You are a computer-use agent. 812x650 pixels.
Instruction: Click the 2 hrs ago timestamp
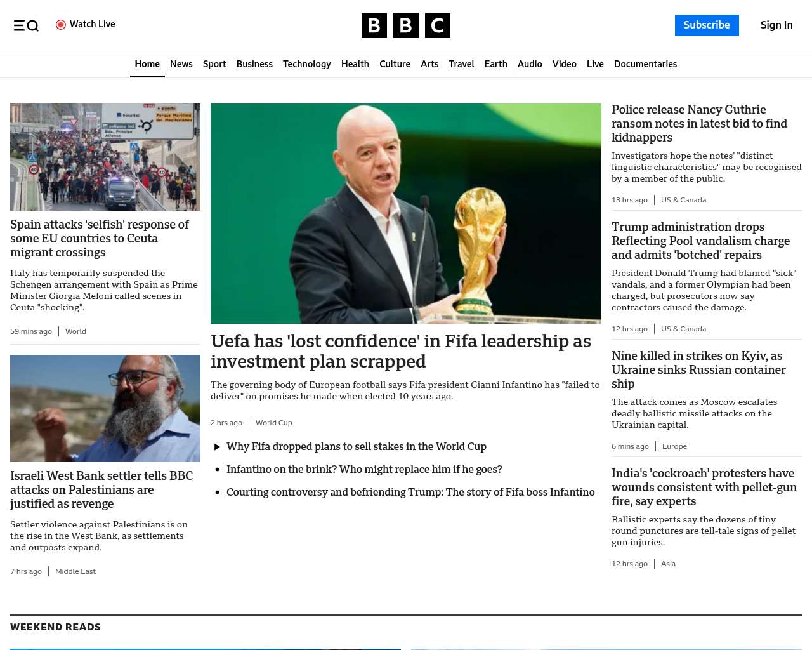[226, 423]
